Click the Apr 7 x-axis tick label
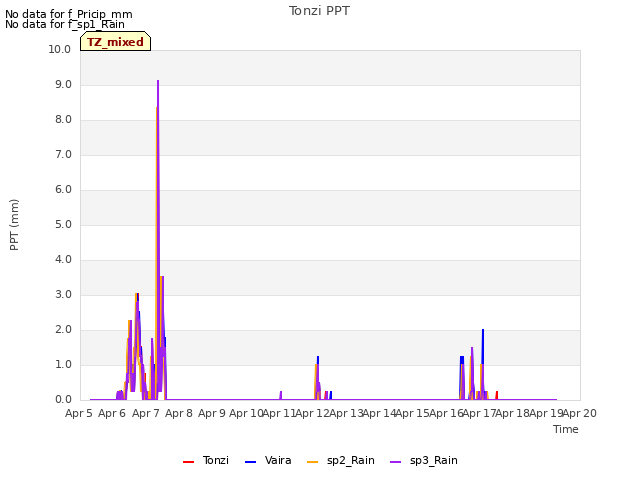This screenshot has width=640, height=480. (146, 413)
